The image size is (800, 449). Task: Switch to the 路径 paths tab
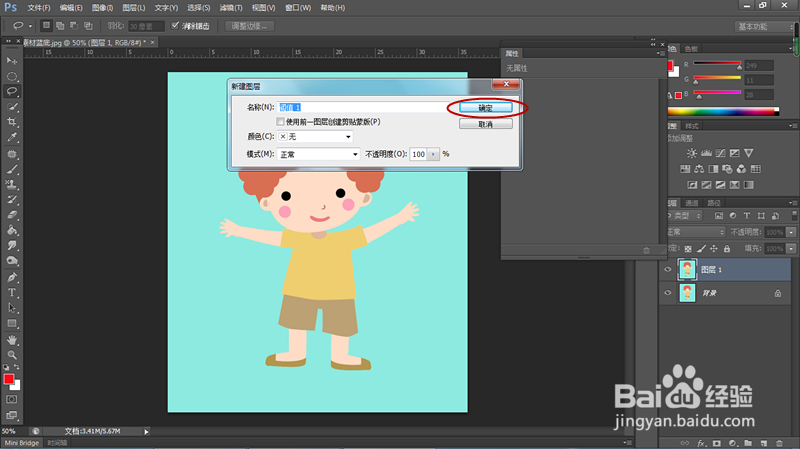(714, 203)
